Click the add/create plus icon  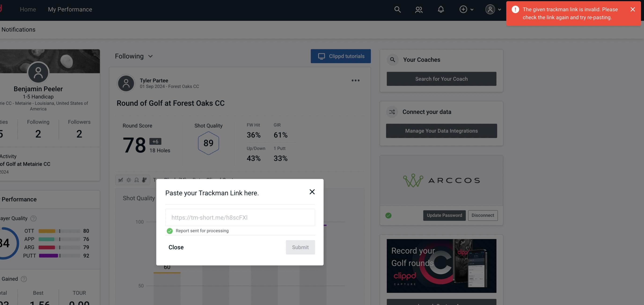(x=463, y=9)
